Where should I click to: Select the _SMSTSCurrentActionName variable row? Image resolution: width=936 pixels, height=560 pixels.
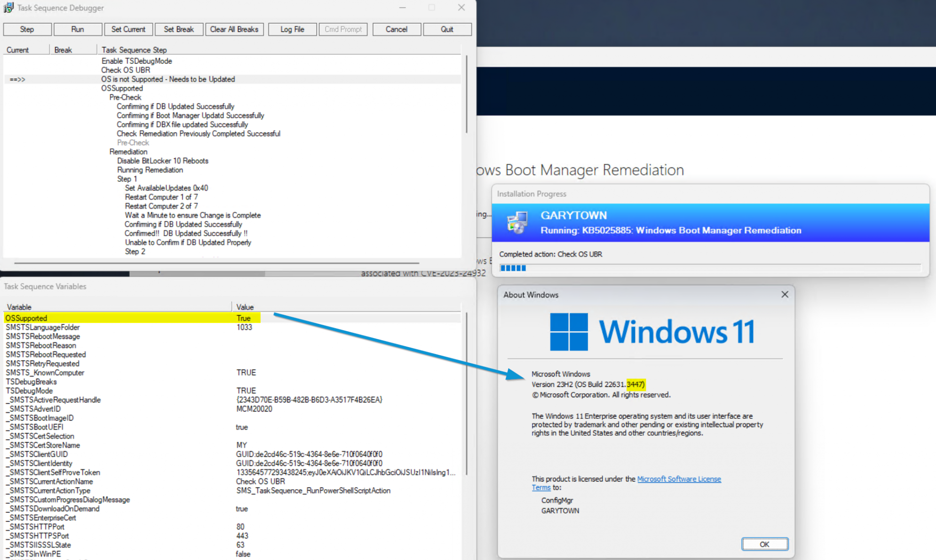[232, 481]
